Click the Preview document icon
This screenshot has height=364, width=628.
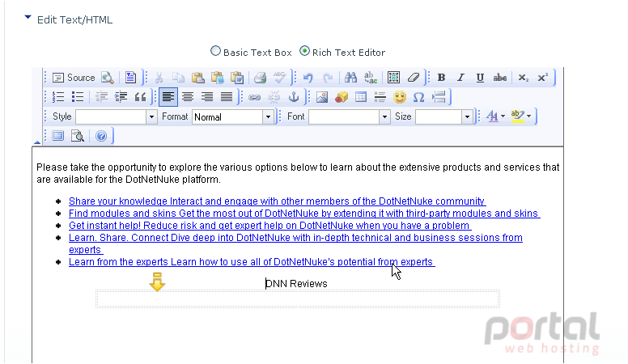tap(108, 78)
